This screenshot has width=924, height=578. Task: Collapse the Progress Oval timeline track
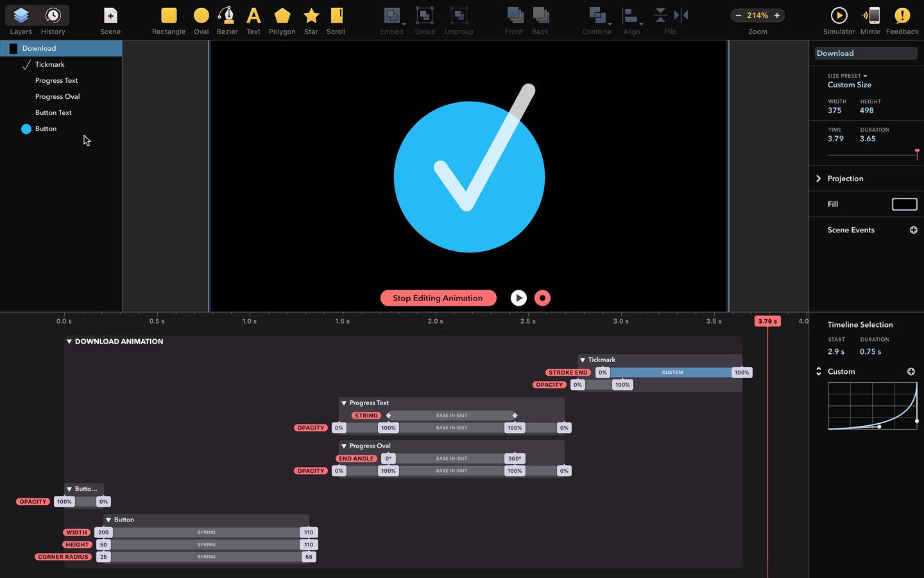pyautogui.click(x=344, y=446)
